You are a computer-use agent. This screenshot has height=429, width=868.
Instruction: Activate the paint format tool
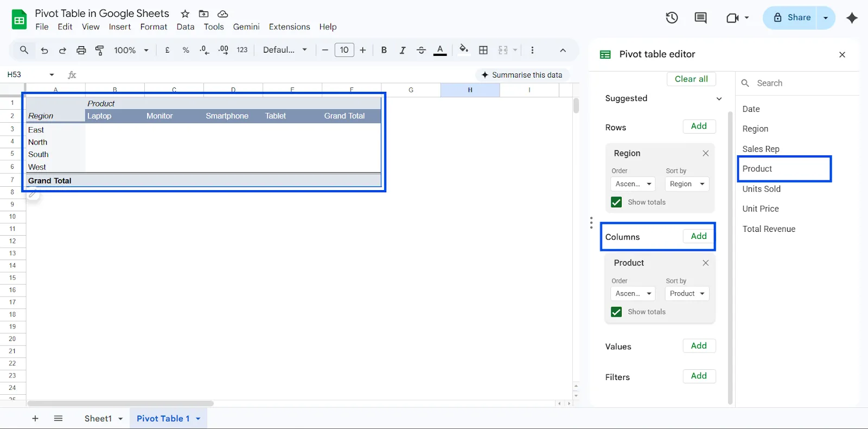pos(99,50)
